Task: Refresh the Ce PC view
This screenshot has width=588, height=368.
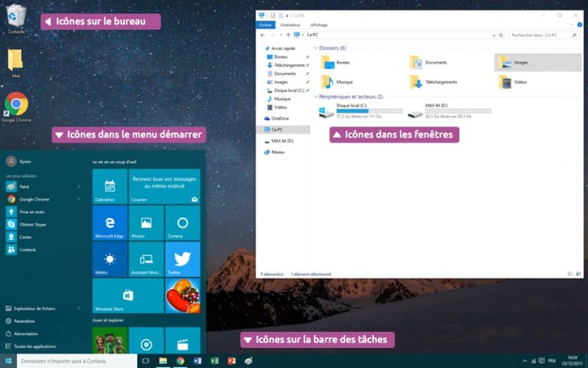Action: [x=501, y=35]
